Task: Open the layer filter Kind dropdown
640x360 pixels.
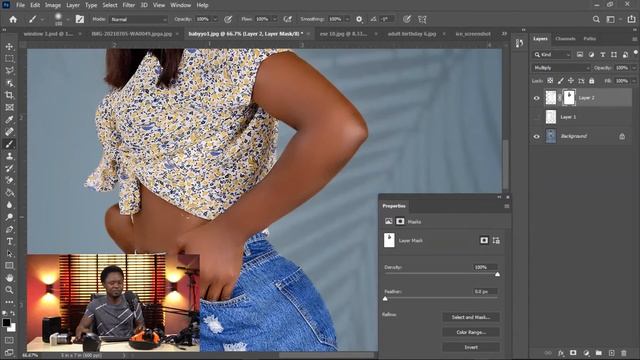Action: click(x=551, y=55)
